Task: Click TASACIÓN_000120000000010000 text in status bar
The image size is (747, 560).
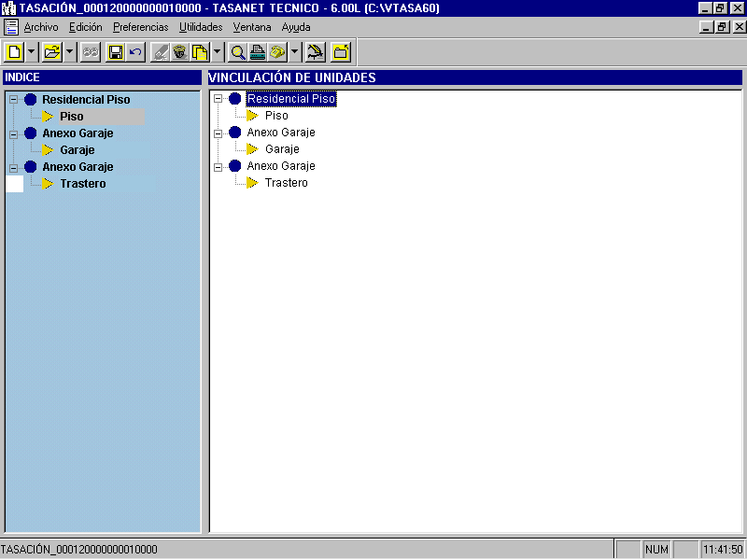Action: 79,549
